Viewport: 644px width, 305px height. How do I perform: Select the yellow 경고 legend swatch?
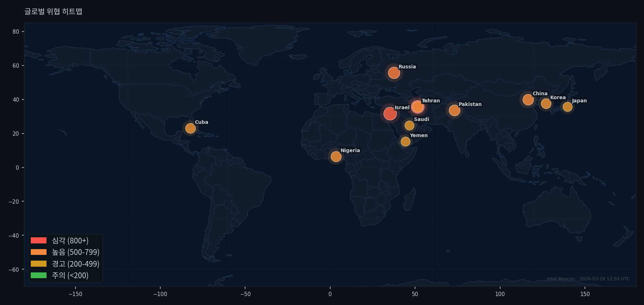pyautogui.click(x=39, y=264)
